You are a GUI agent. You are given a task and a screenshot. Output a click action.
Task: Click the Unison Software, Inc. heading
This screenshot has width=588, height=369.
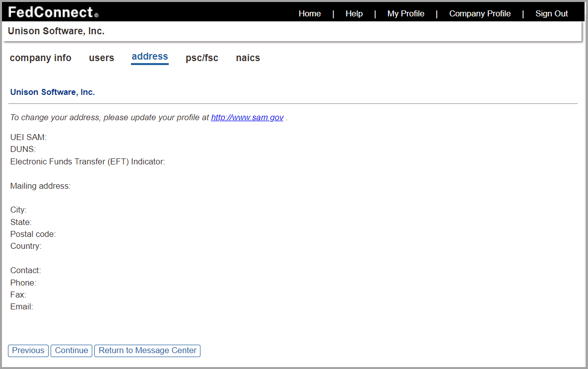click(x=52, y=92)
